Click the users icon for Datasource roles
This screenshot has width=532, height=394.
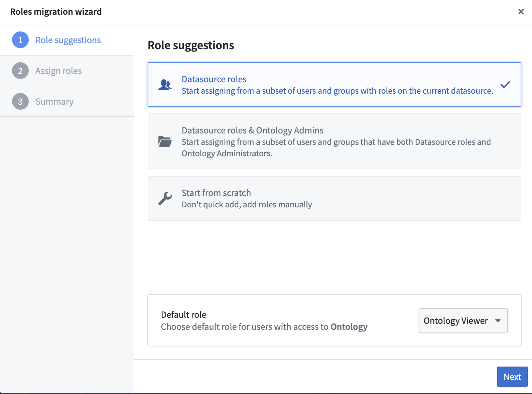165,85
